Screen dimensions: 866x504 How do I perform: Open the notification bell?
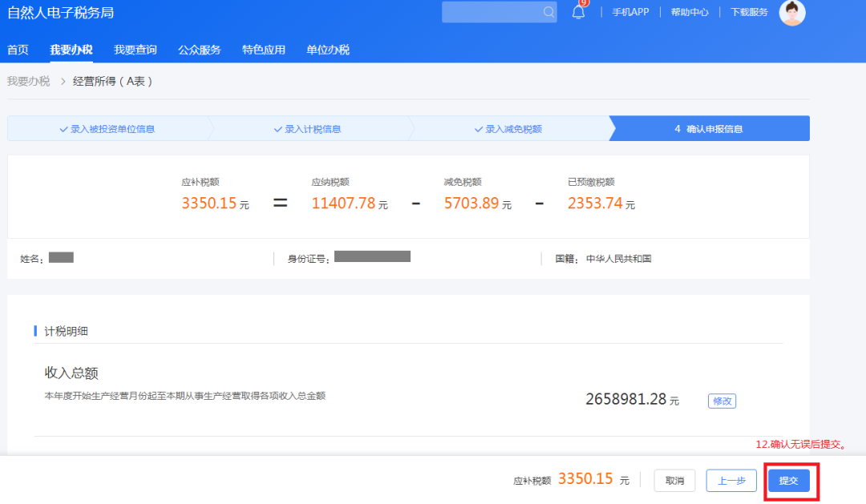pyautogui.click(x=578, y=11)
